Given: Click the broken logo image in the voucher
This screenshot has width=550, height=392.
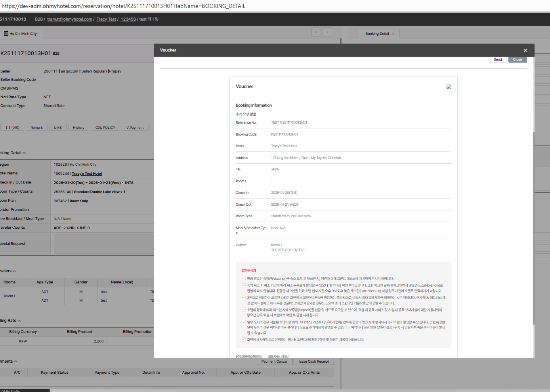Looking at the screenshot, I should (449, 86).
